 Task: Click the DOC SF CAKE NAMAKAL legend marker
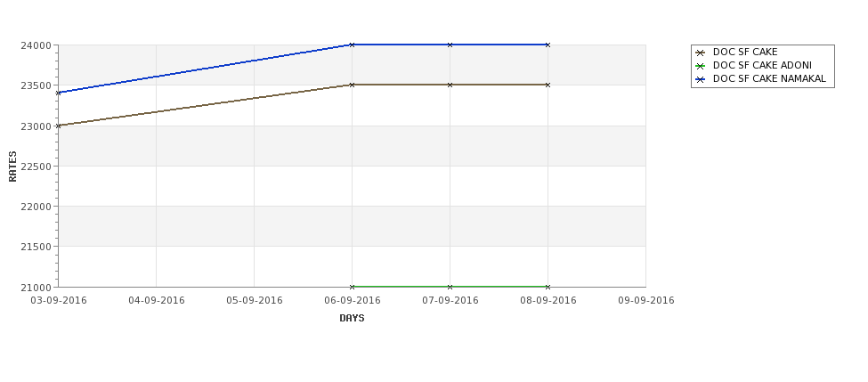(701, 79)
